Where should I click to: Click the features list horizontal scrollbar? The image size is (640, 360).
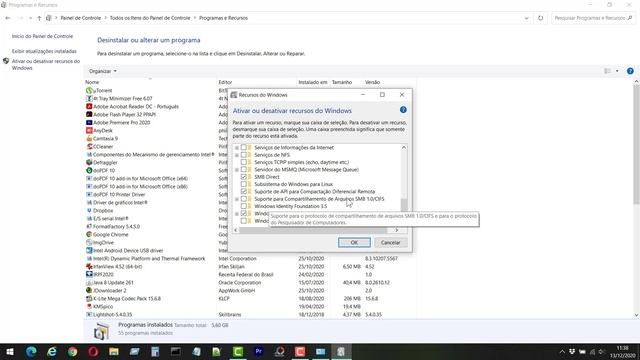313,230
